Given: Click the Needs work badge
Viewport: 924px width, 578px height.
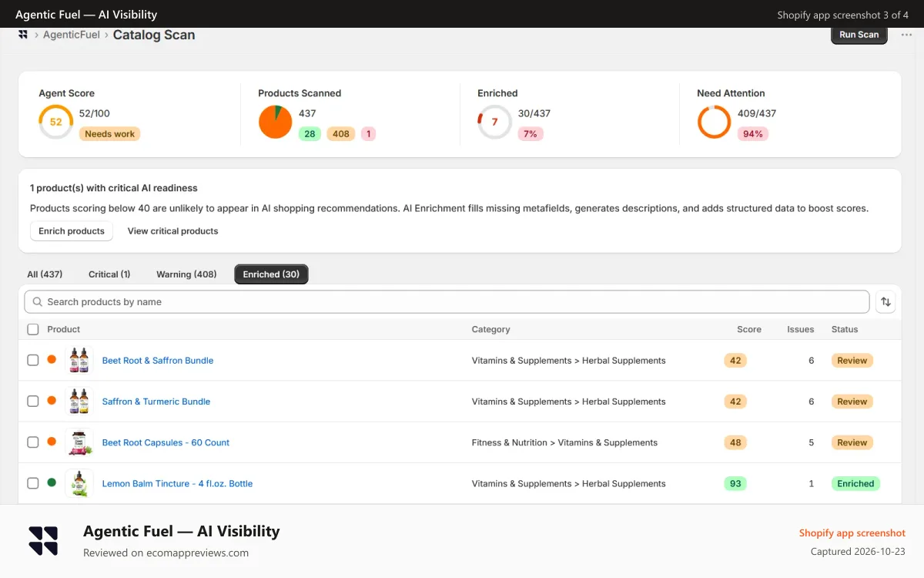Looking at the screenshot, I should pyautogui.click(x=109, y=134).
